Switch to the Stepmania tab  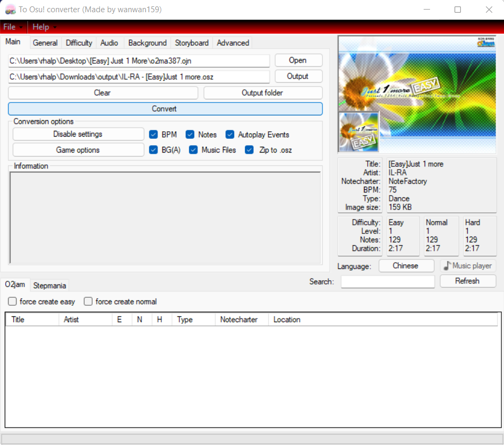click(x=49, y=286)
